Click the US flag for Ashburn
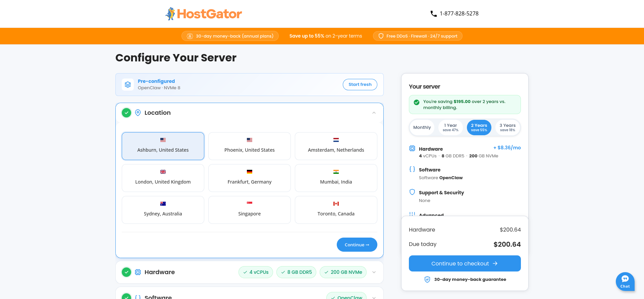Image resolution: width=644 pixels, height=299 pixels. 163,140
